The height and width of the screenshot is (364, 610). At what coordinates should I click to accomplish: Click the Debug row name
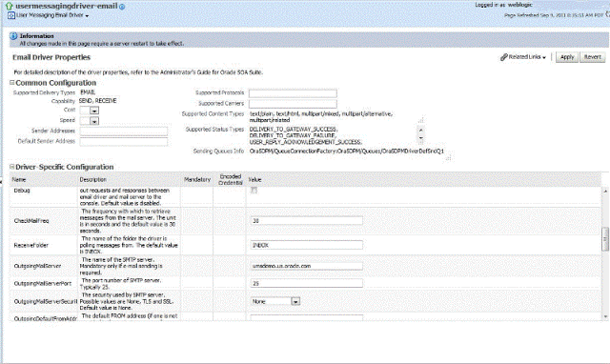click(x=22, y=191)
